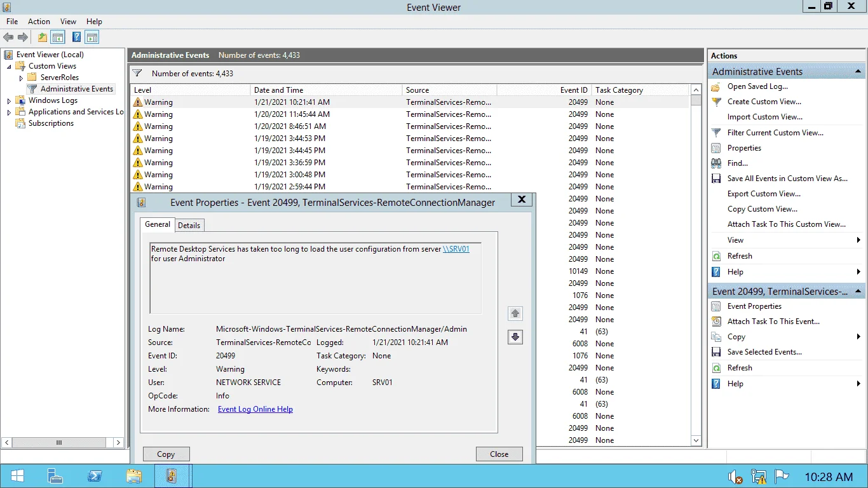Click Attach Task To This Custom View
Viewport: 868px width, 488px height.
point(787,224)
